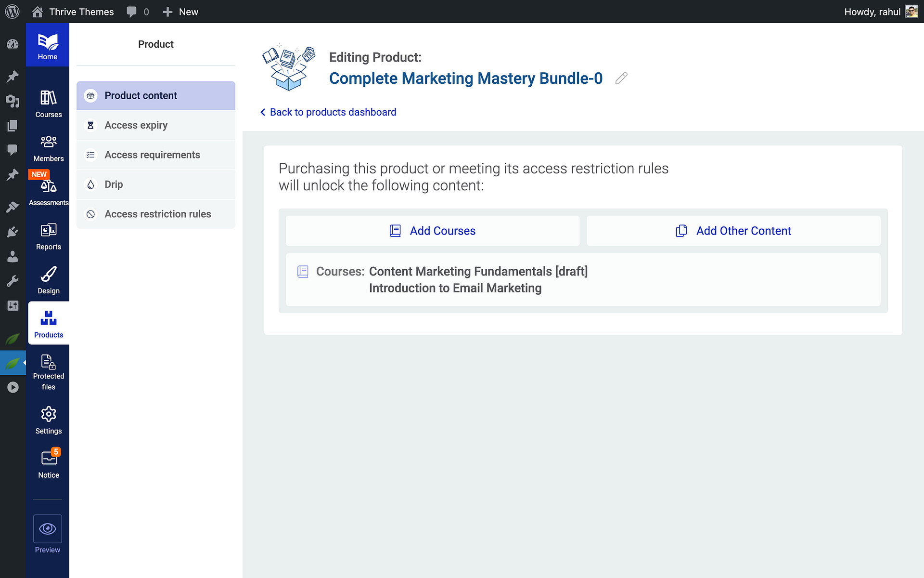Image resolution: width=924 pixels, height=578 pixels.
Task: View the Reports section
Action: [48, 236]
